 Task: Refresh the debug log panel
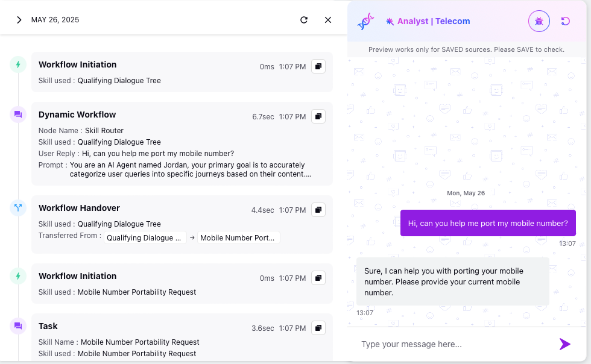[304, 20]
